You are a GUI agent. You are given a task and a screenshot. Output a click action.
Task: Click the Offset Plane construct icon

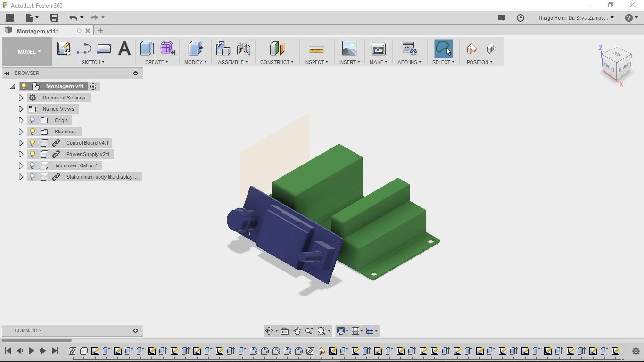277,48
